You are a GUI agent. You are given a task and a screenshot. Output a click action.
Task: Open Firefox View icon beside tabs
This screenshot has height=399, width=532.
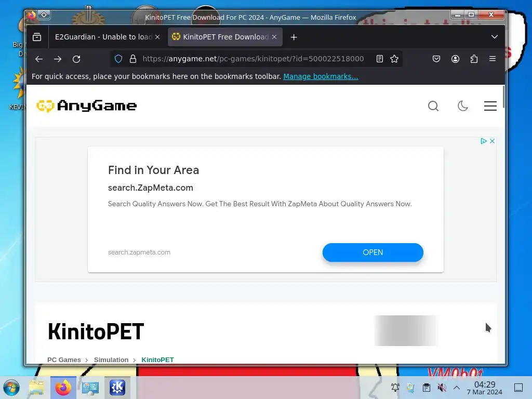(37, 37)
